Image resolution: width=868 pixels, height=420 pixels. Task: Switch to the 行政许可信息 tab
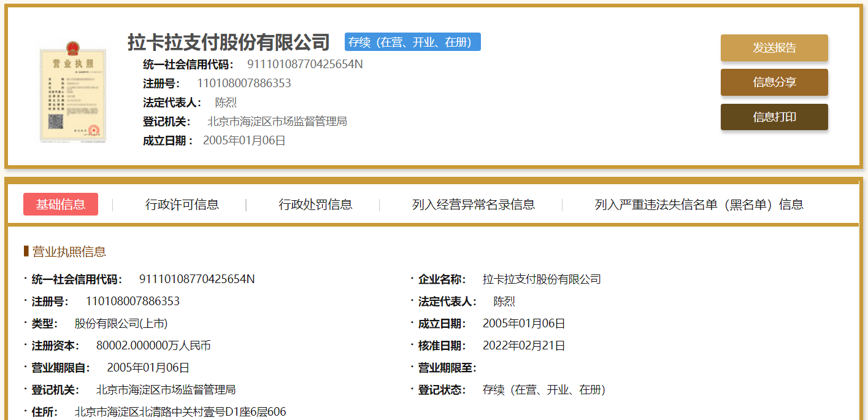click(182, 204)
